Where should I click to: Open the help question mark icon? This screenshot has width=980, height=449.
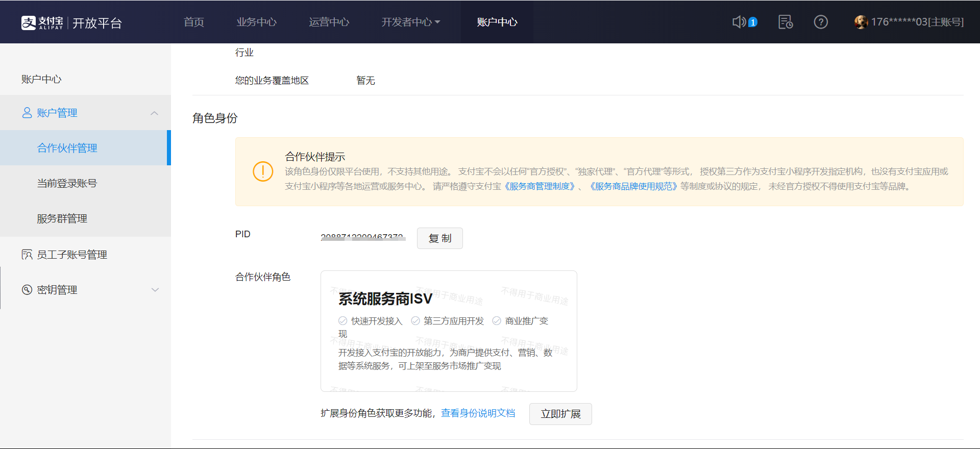click(821, 22)
